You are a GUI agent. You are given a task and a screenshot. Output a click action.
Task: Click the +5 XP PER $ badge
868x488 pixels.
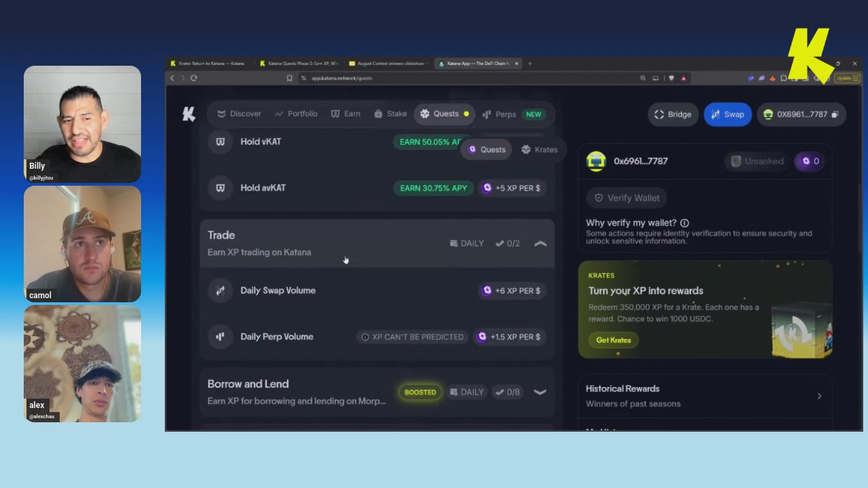pos(512,188)
